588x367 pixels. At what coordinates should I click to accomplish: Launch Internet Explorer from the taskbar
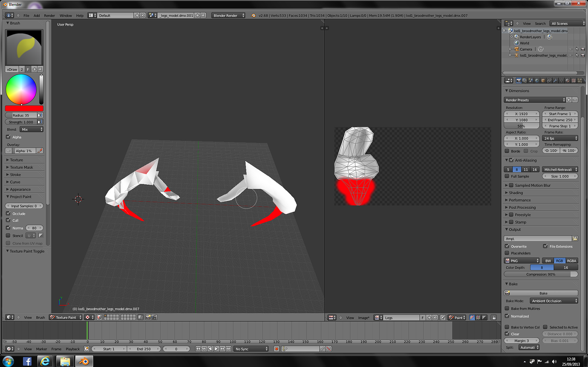coord(46,361)
